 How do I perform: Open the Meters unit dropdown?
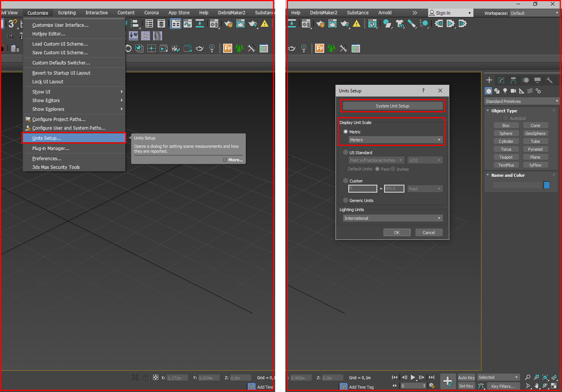tap(395, 140)
